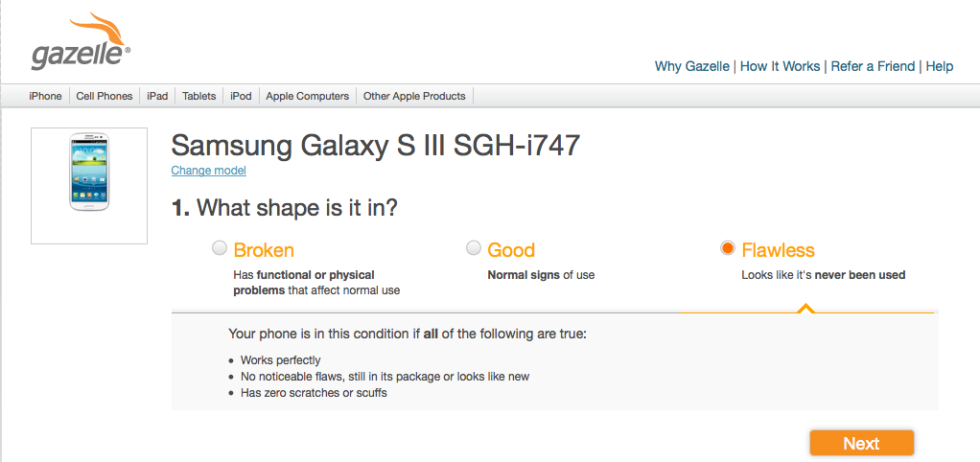Screen dimensions: 980x462
Task: Open the How It Works page
Action: 780,66
